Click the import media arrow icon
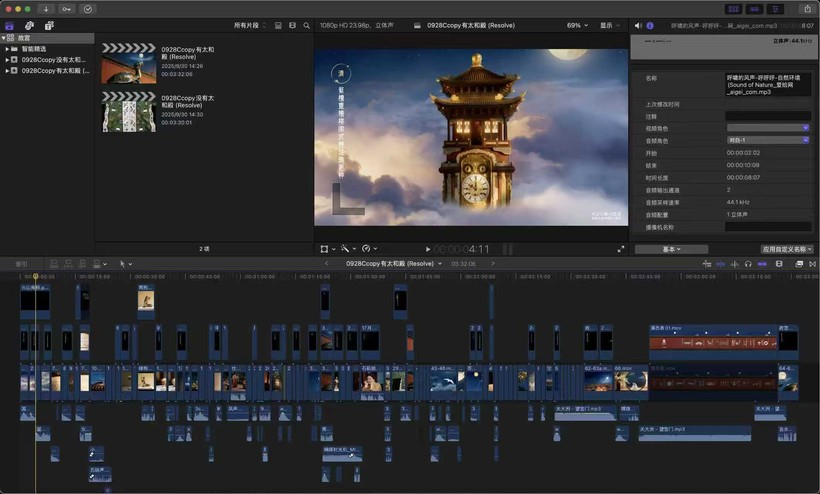Screen dimensions: 820x494 [46, 9]
